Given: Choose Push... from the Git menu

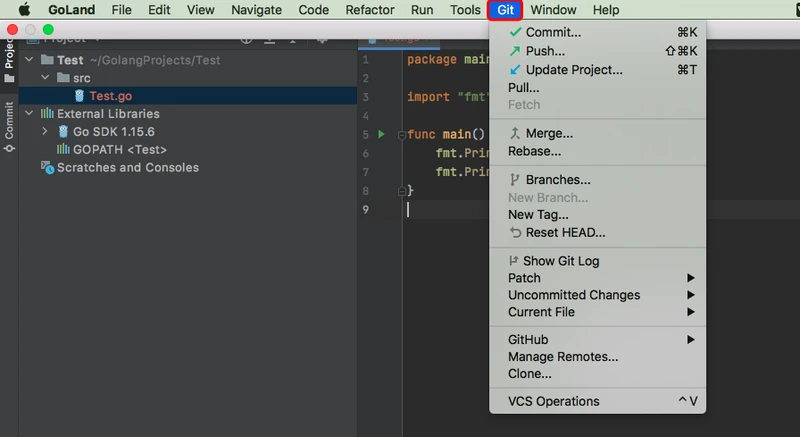Looking at the screenshot, I should (x=597, y=51).
